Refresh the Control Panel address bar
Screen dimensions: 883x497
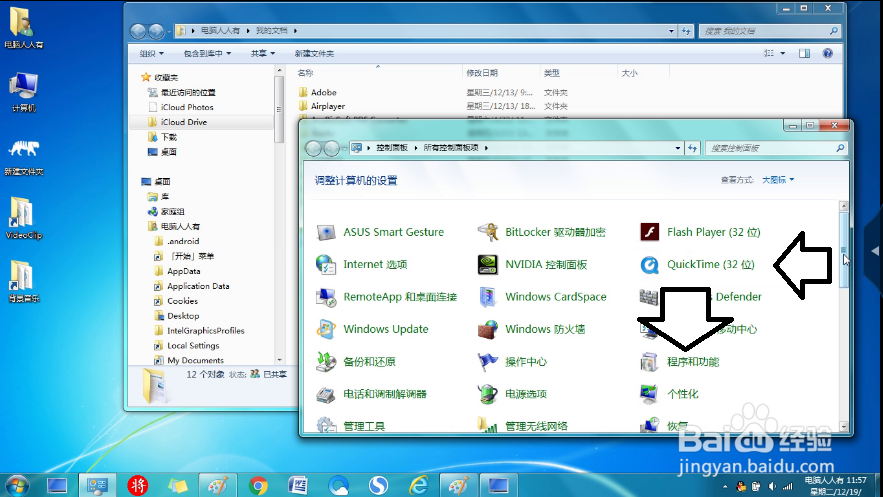692,148
